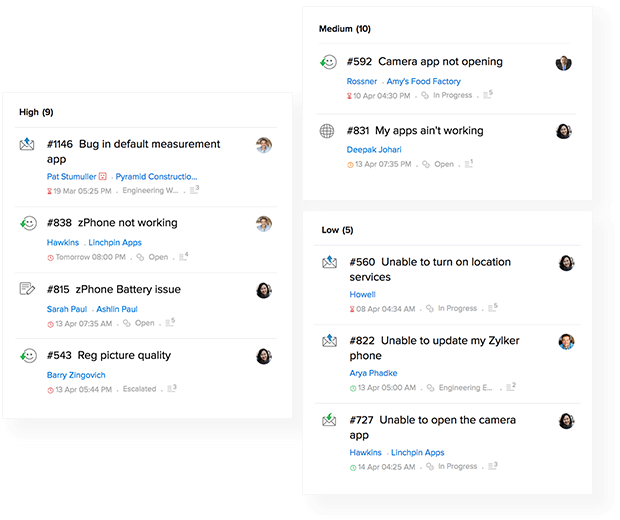Screen dimensions: 620x520
Task: Open Linchpin Apps account on ticket #727
Action: [418, 452]
